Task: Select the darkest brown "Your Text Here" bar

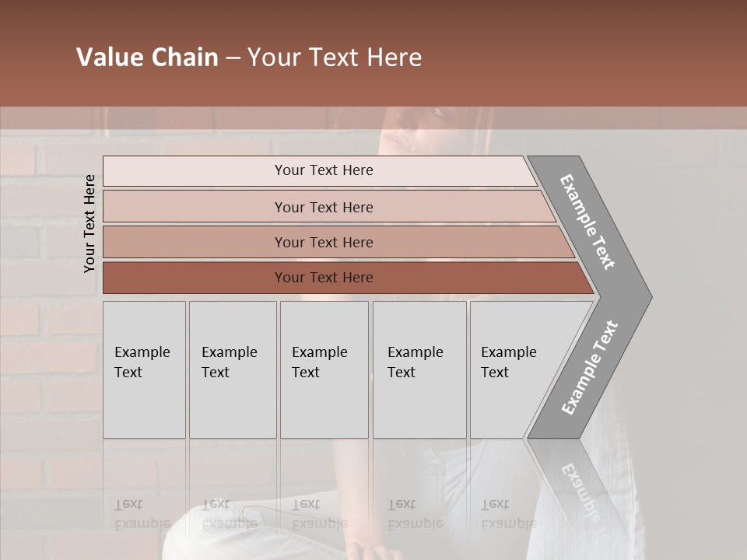Action: (x=324, y=278)
